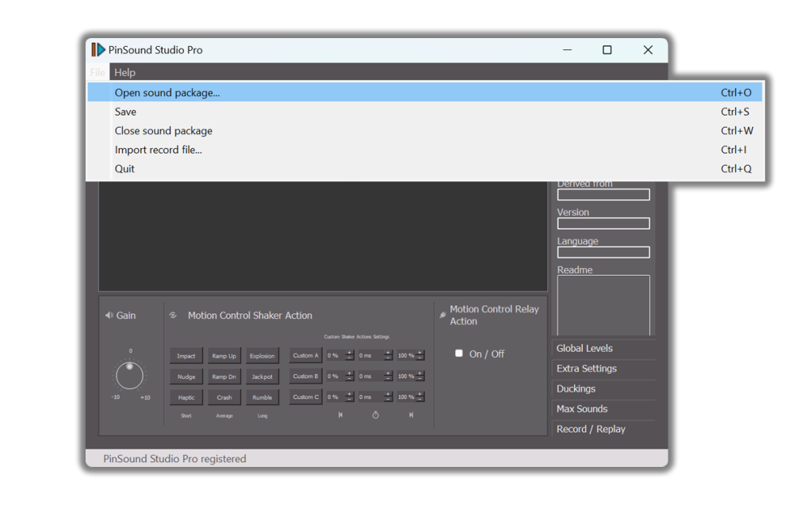Click the Custom B 100 % down arrow
Viewport: 812px width, 505px height.
point(420,379)
